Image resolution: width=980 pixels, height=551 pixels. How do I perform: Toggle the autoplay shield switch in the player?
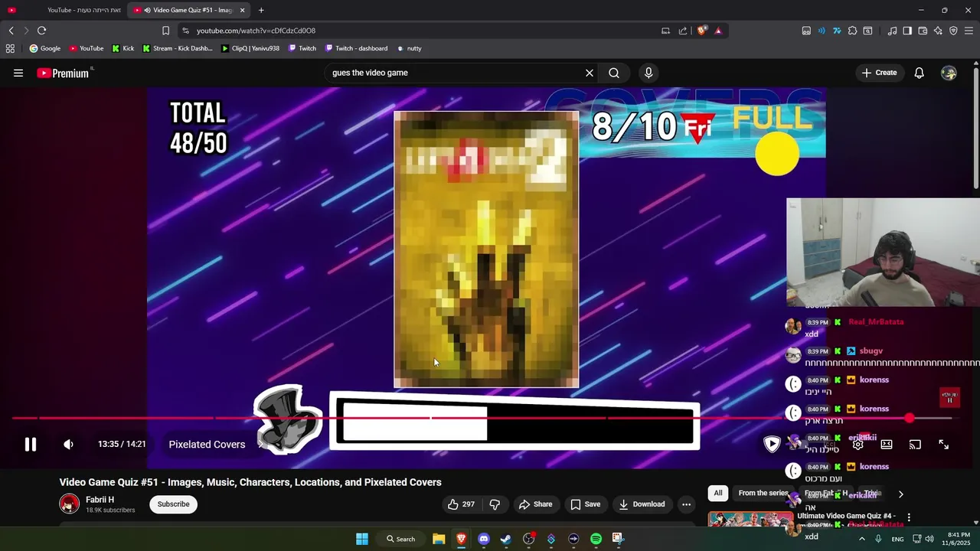pos(772,445)
